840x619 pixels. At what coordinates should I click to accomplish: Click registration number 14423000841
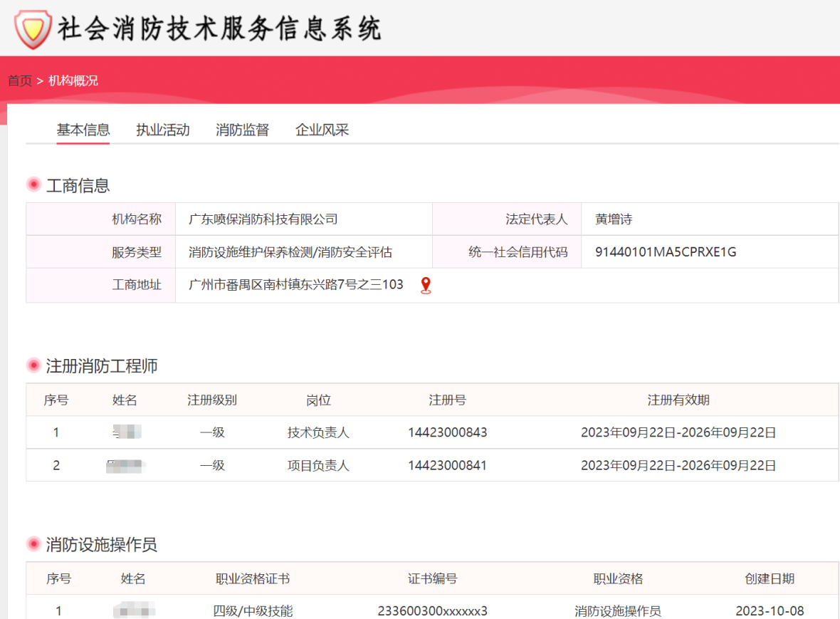click(x=447, y=465)
